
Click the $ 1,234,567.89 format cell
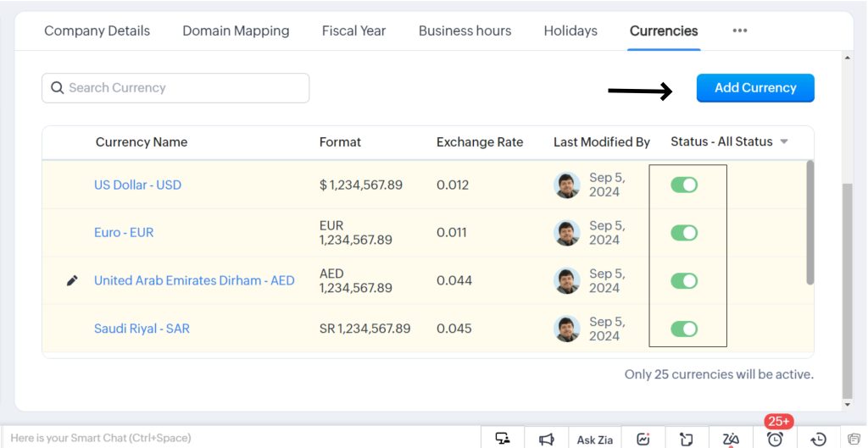pos(361,185)
